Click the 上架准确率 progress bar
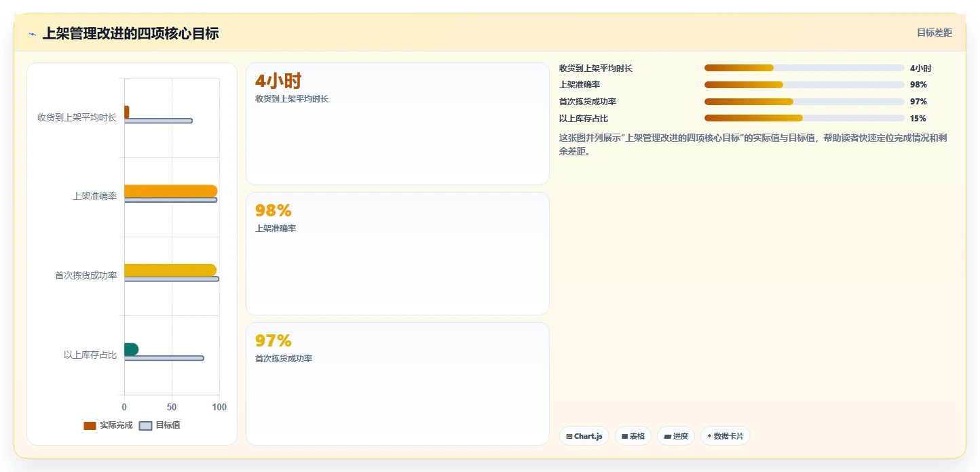The width and height of the screenshot is (980, 472). click(x=804, y=85)
